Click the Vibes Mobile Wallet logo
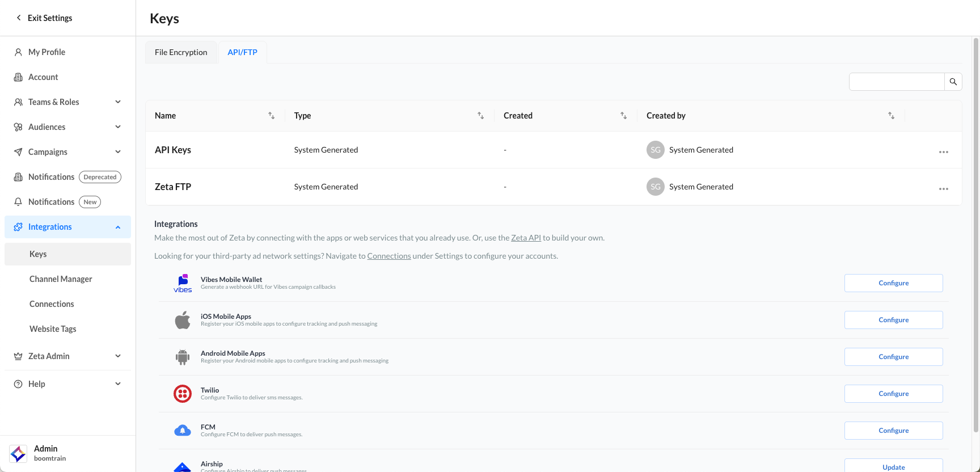The image size is (980, 472). pyautogui.click(x=183, y=283)
